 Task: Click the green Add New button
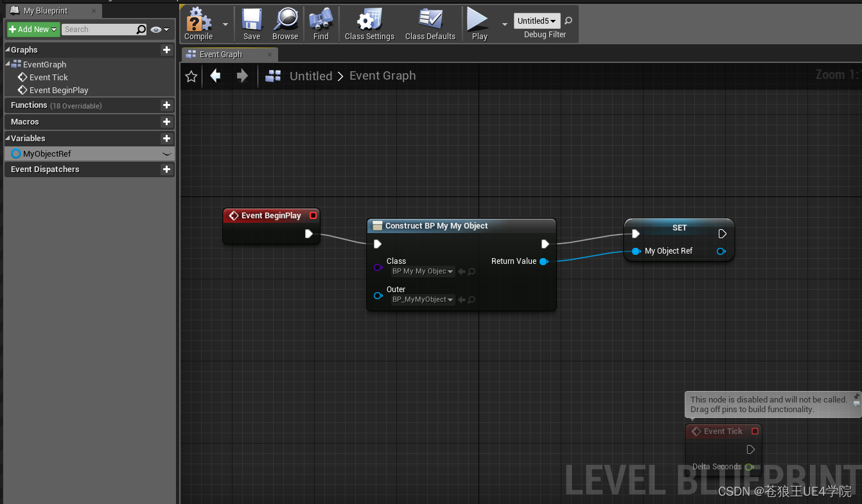33,30
